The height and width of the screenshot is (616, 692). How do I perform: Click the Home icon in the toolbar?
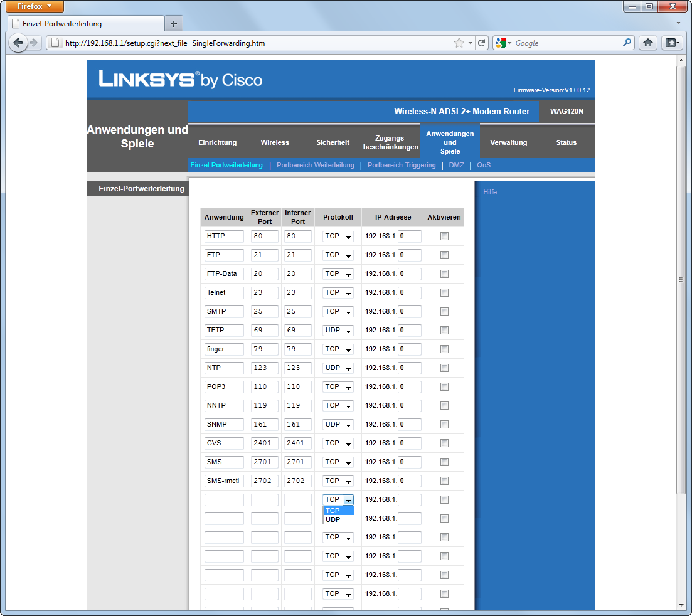(649, 43)
